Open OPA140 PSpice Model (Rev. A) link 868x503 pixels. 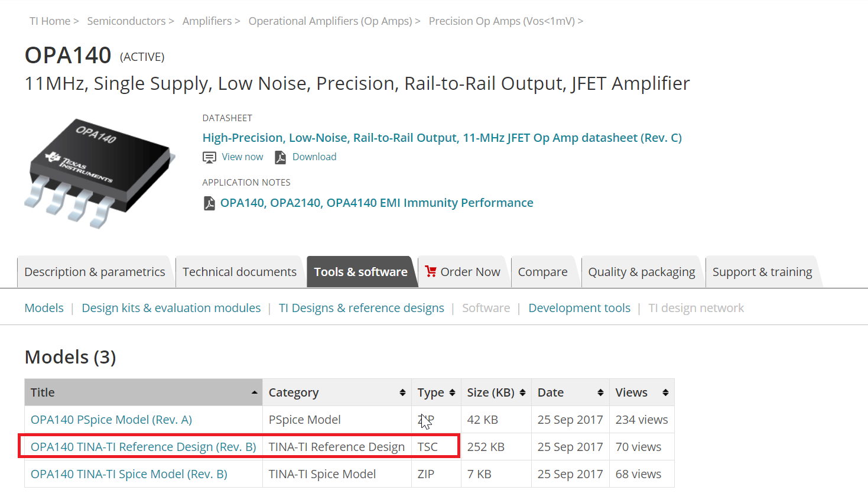111,420
